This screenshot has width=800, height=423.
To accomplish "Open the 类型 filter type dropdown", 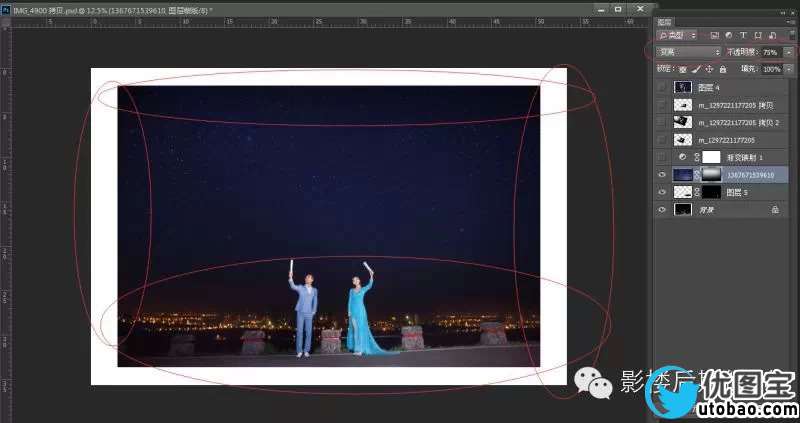I will point(678,35).
